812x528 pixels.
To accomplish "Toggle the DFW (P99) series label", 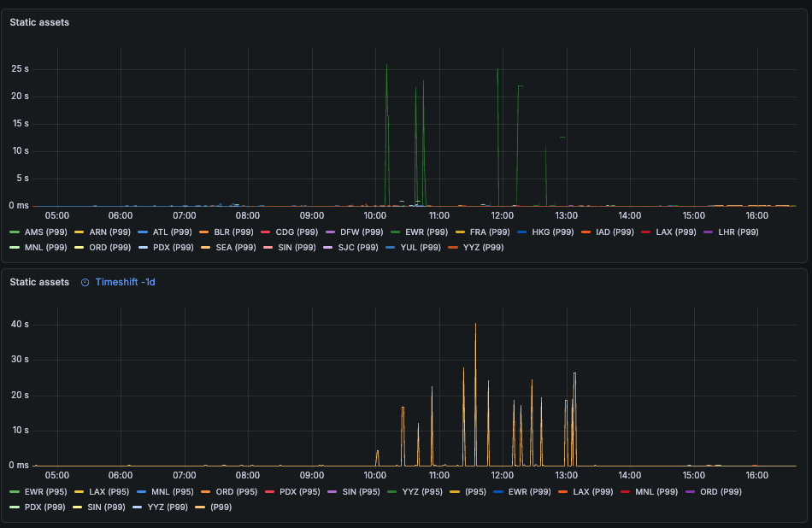I will [x=362, y=232].
